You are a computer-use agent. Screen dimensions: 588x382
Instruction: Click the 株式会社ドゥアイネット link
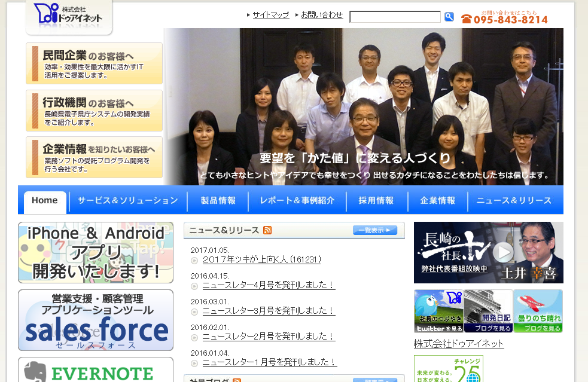click(x=459, y=345)
